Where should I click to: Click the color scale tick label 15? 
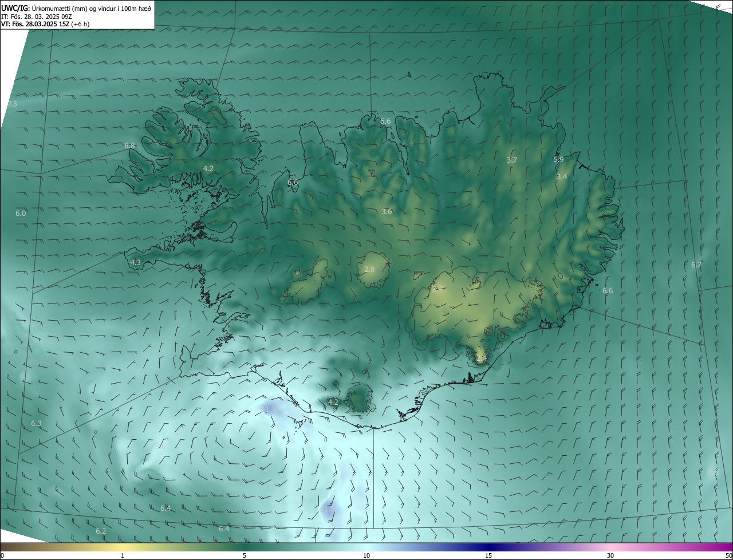pos(488,555)
